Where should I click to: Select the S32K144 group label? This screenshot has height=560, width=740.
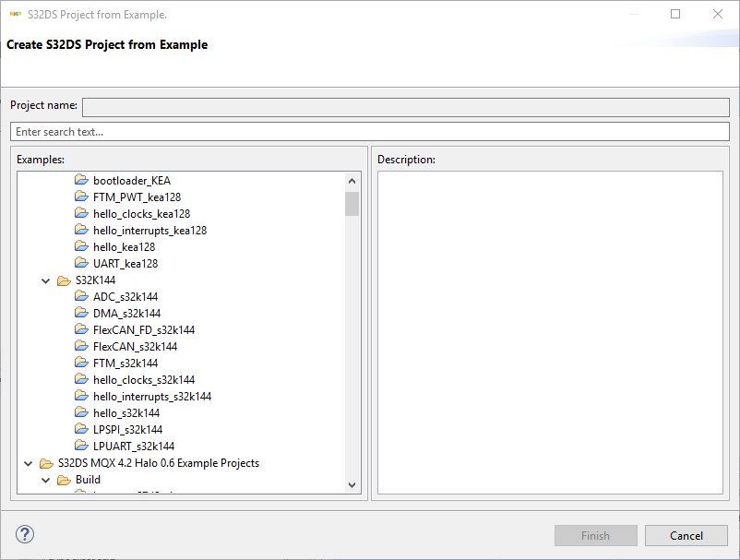click(x=95, y=280)
